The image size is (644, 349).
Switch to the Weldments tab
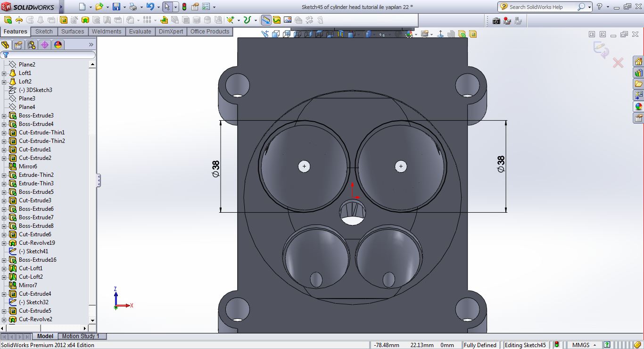tap(107, 32)
